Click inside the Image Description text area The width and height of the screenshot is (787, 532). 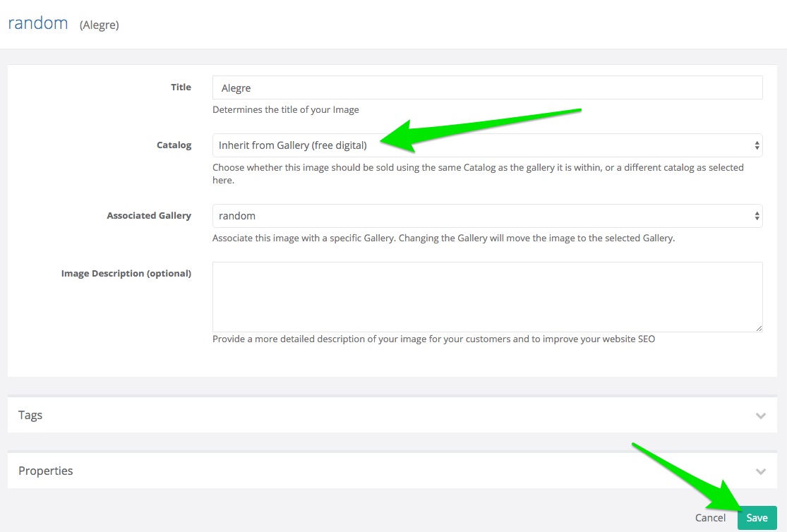coord(487,296)
